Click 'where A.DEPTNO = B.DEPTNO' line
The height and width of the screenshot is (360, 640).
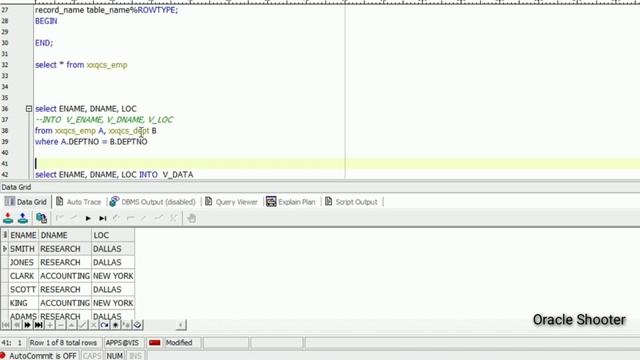tap(91, 142)
